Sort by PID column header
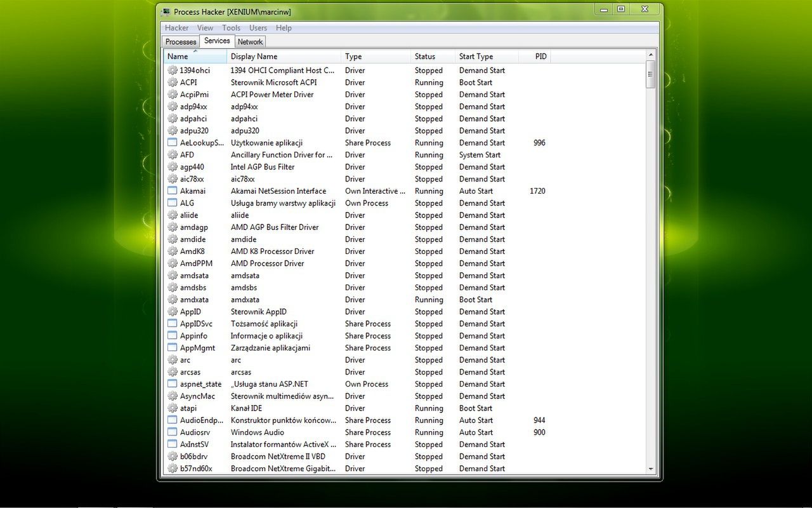 pos(534,57)
